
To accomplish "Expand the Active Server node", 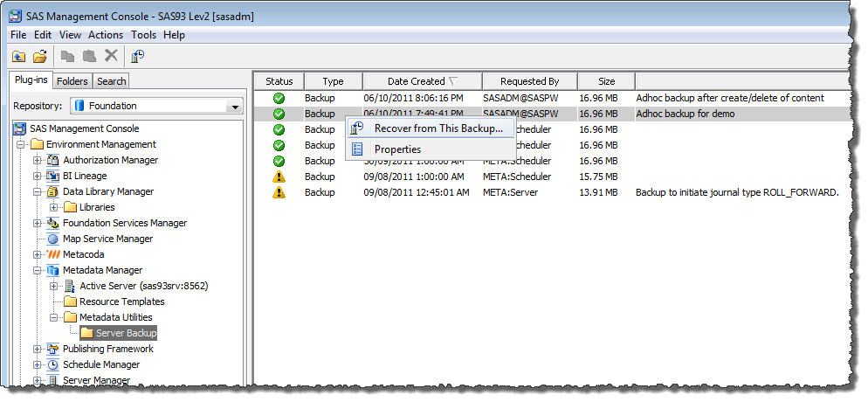I will [x=53, y=287].
